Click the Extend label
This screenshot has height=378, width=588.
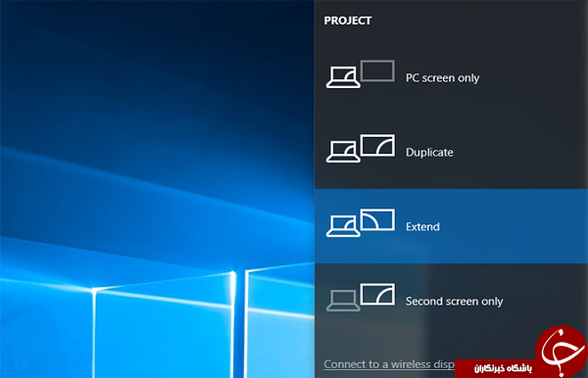pyautogui.click(x=422, y=226)
